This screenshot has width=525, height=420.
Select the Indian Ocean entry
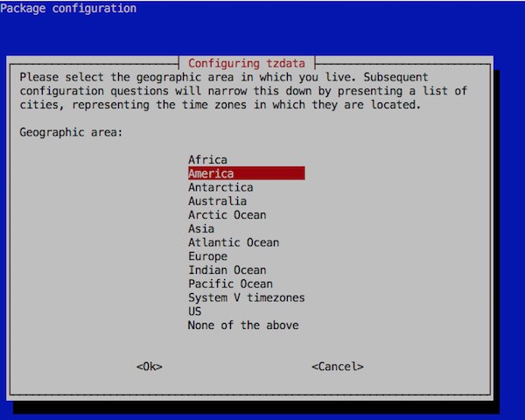coord(227,270)
